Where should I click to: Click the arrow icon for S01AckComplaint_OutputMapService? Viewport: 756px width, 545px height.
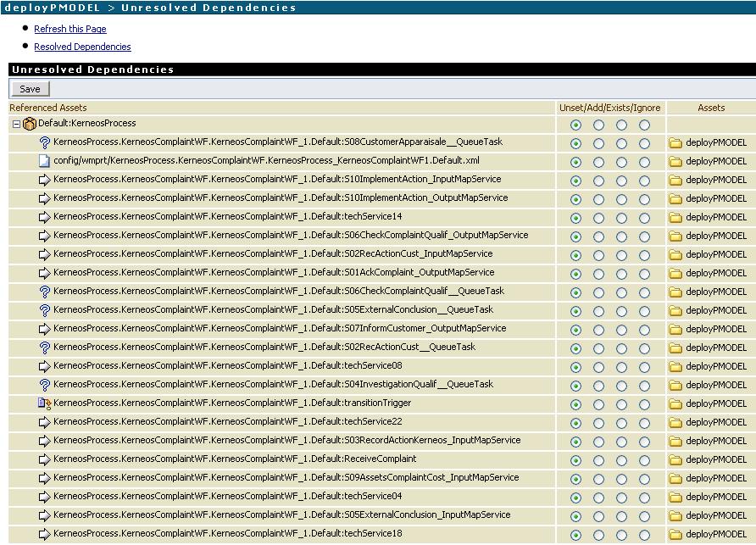[44, 273]
